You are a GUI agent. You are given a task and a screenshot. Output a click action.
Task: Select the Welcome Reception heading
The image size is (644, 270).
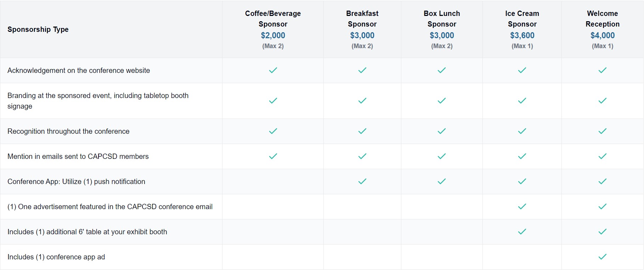[x=603, y=19]
